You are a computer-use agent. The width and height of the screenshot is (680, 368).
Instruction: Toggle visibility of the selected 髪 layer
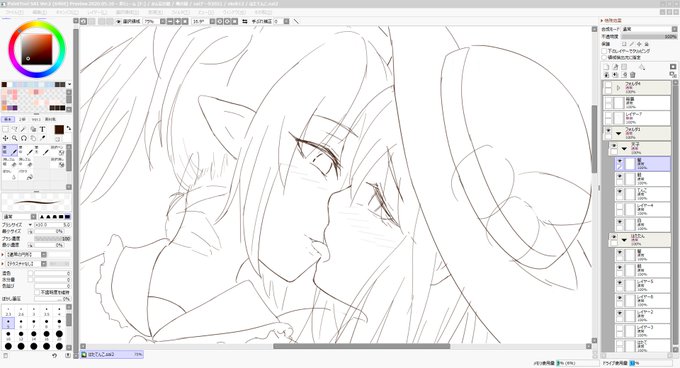tap(620, 161)
